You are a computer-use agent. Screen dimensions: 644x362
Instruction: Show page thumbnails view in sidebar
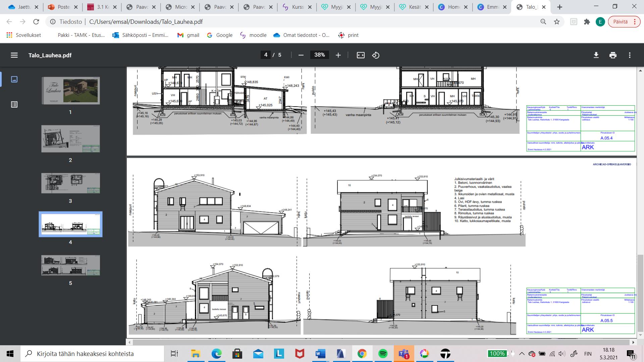click(x=14, y=79)
